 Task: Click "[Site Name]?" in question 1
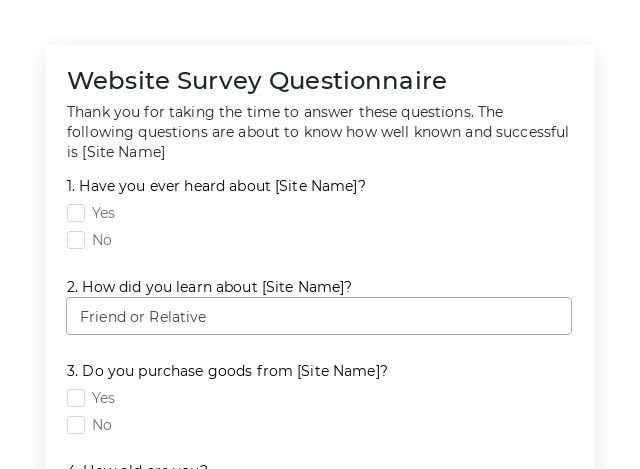[320, 186]
